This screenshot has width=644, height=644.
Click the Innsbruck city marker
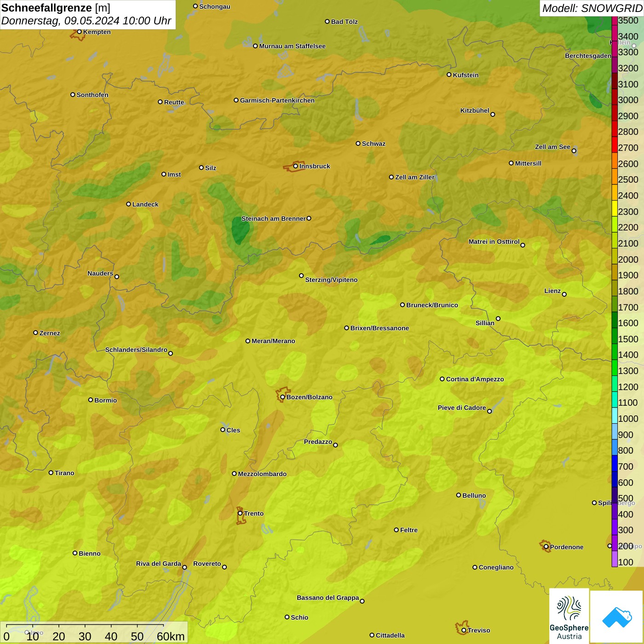pyautogui.click(x=296, y=166)
